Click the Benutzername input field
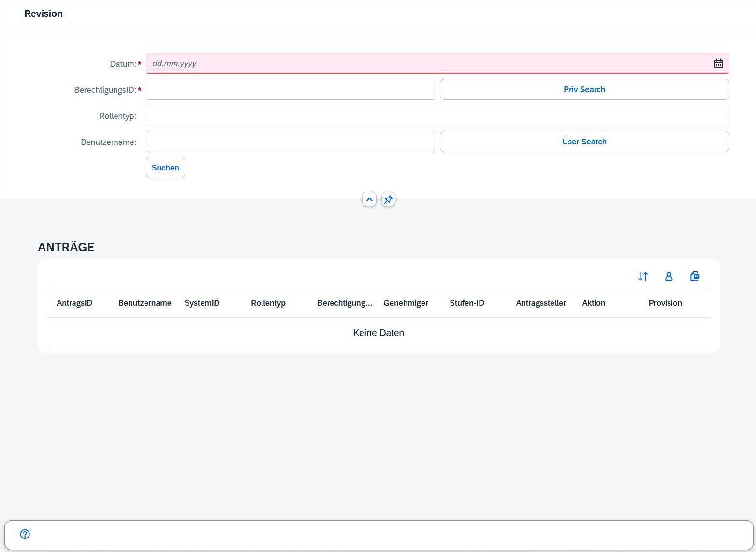756x552 pixels. point(290,142)
